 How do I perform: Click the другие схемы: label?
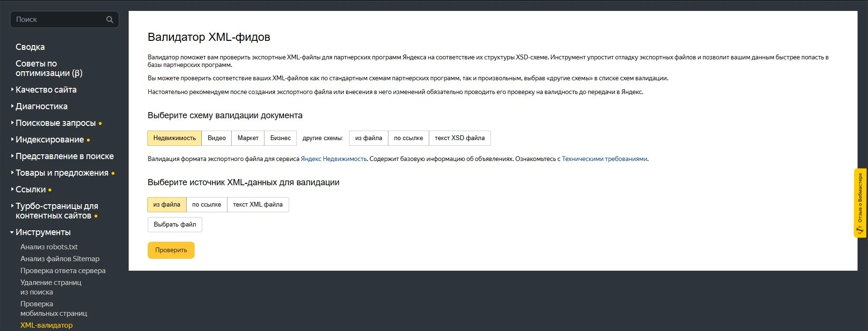322,138
